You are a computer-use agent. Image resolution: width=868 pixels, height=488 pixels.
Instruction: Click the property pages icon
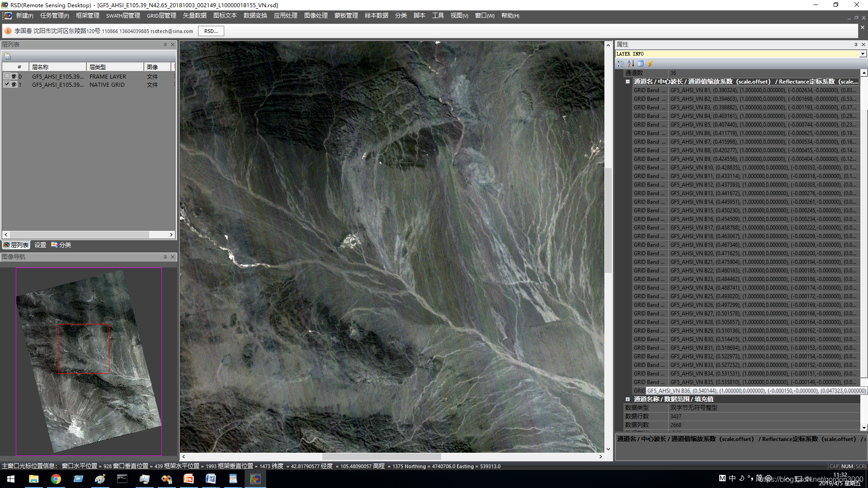(x=641, y=64)
